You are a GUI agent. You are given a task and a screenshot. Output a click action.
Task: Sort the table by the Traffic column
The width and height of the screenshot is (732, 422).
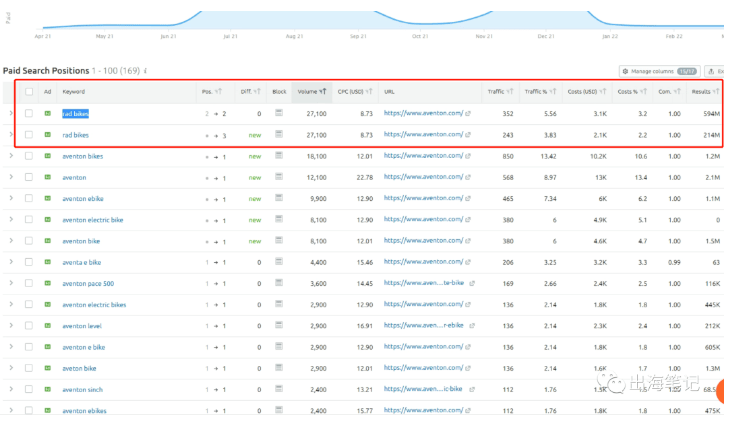click(500, 91)
